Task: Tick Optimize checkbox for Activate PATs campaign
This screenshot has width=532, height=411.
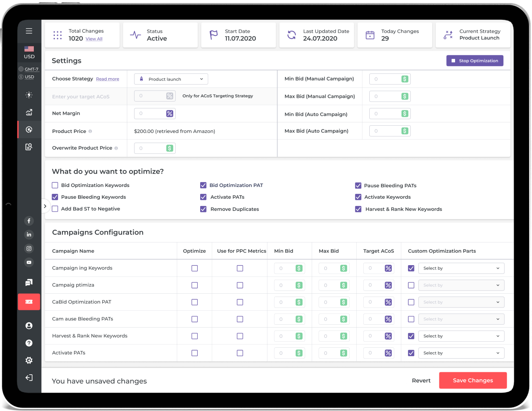Action: point(195,353)
